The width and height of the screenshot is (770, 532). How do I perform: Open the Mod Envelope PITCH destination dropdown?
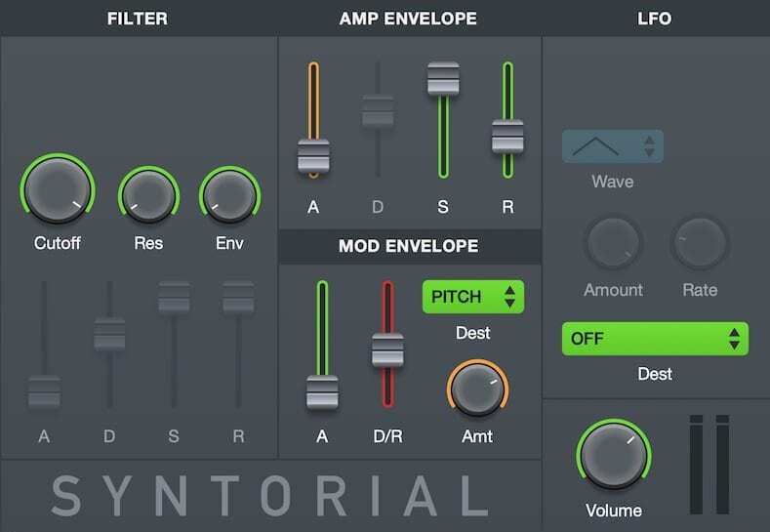pyautogui.click(x=473, y=297)
